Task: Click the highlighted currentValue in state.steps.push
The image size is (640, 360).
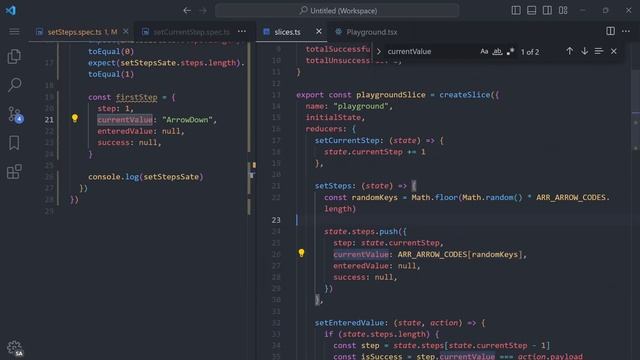Action: (361, 254)
